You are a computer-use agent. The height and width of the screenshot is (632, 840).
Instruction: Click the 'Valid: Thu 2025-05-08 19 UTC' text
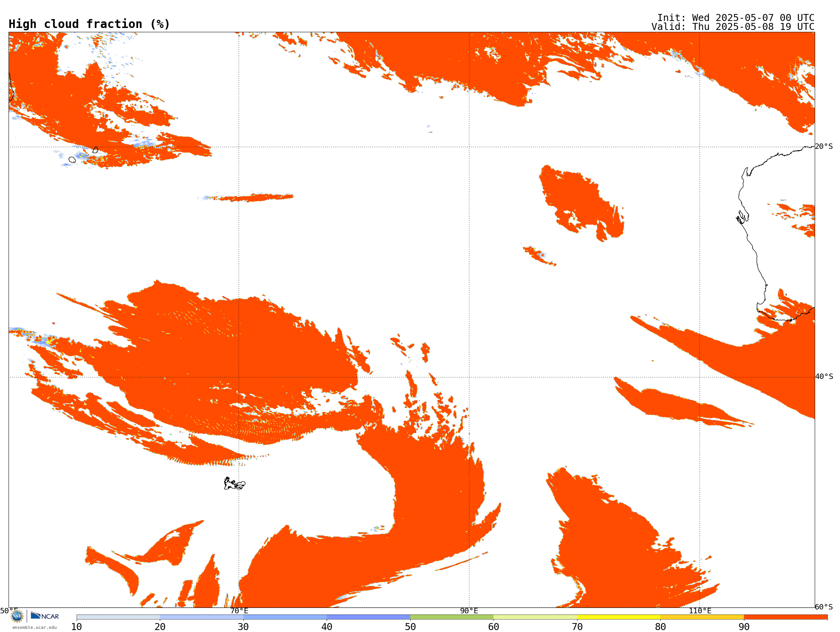[x=733, y=27]
